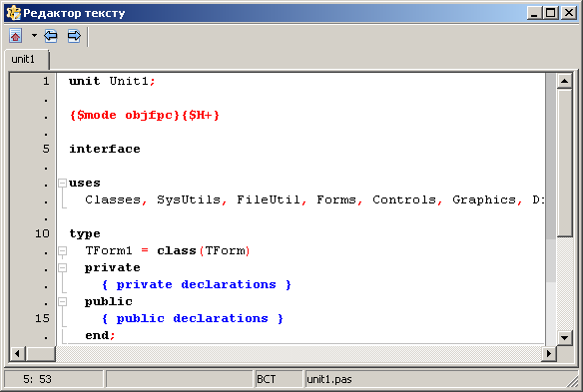
Task: Click the 'unit' keyword on line 1
Action: click(85, 81)
